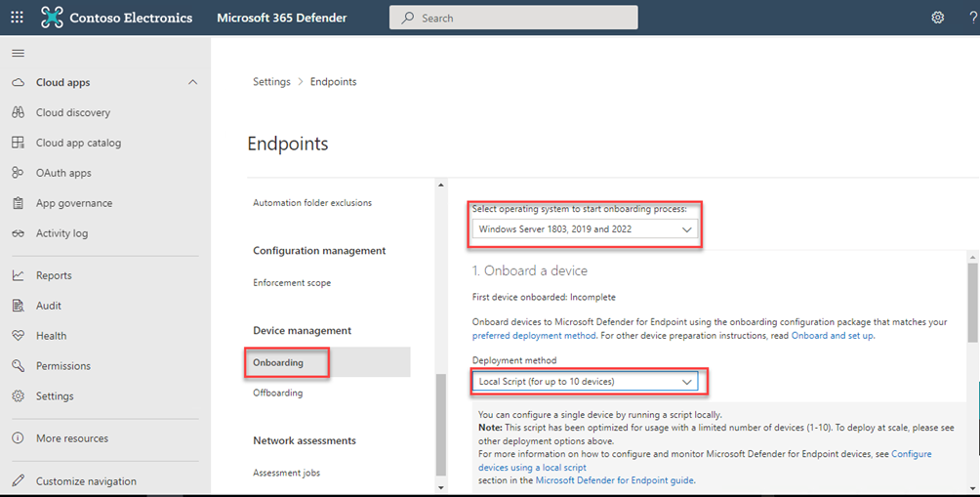Click the sidebar Settings gear icon

[x=19, y=395]
